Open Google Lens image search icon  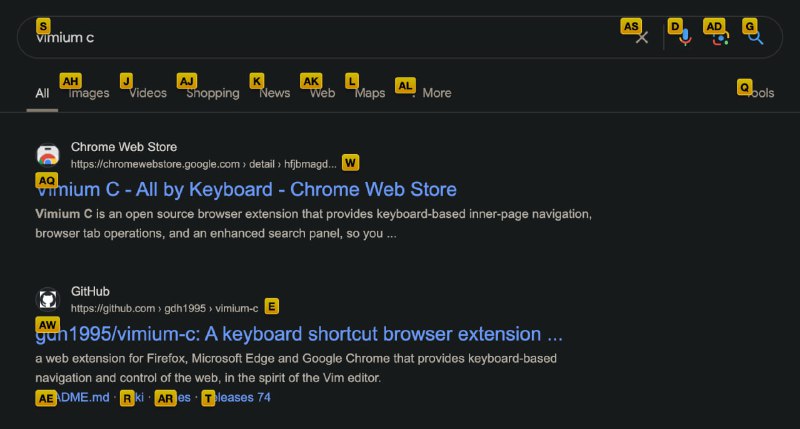pyautogui.click(x=720, y=38)
